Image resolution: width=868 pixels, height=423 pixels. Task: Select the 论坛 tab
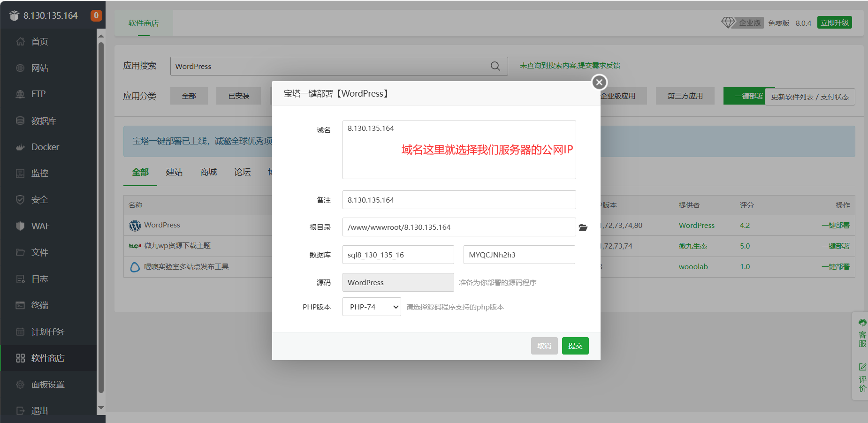click(242, 172)
